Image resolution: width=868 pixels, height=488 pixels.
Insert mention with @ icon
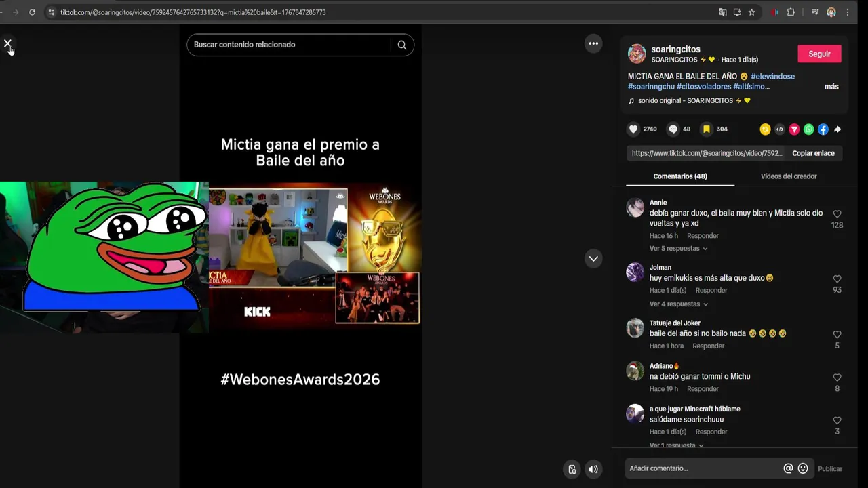point(788,468)
